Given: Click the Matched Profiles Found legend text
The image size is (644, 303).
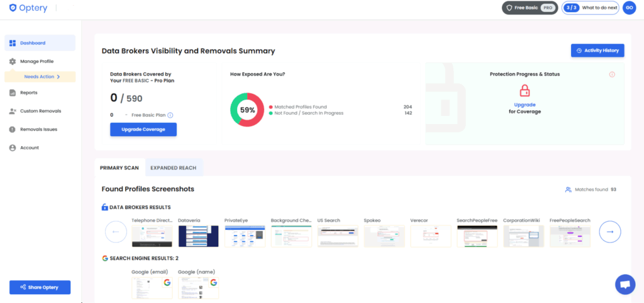Looking at the screenshot, I should coord(301,107).
